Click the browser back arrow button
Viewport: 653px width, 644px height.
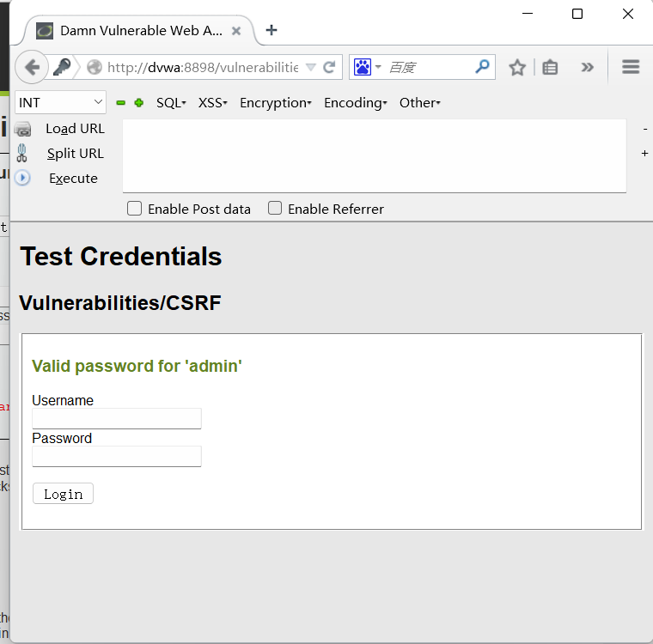(x=32, y=67)
